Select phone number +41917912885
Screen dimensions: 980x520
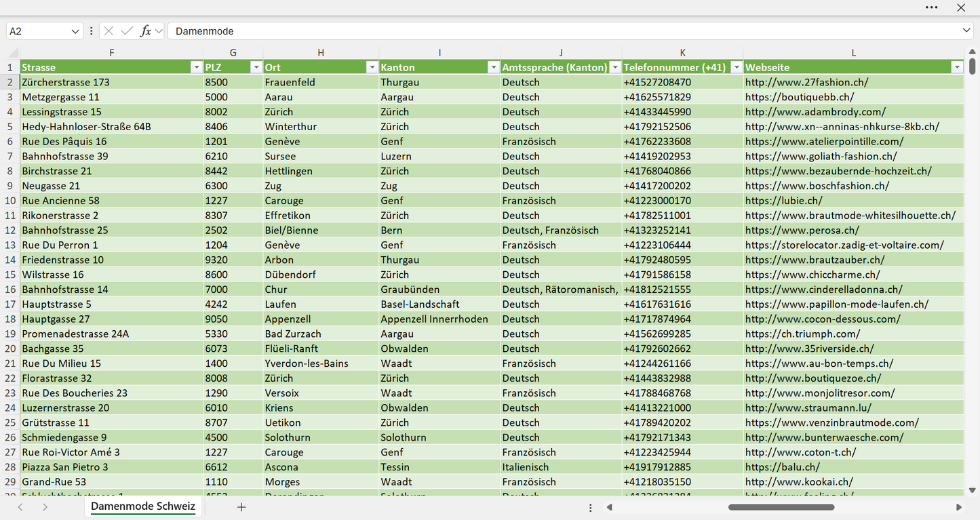coord(682,467)
